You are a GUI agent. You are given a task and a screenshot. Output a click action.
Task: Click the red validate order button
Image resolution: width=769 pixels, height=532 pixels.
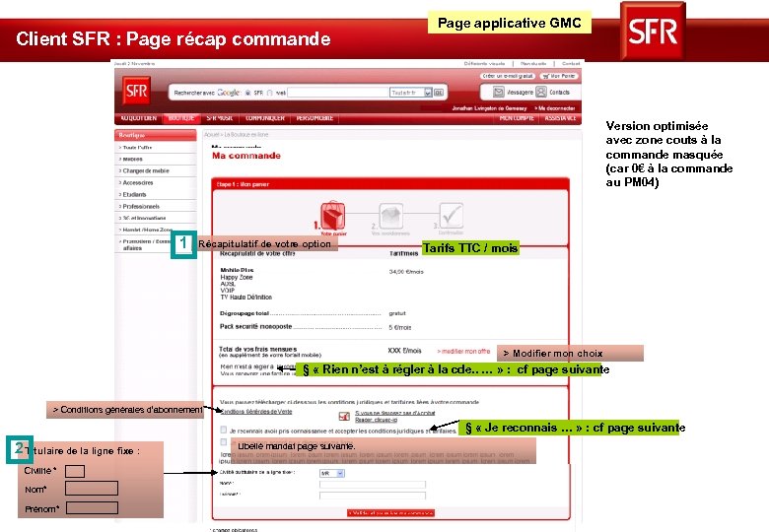(390, 513)
